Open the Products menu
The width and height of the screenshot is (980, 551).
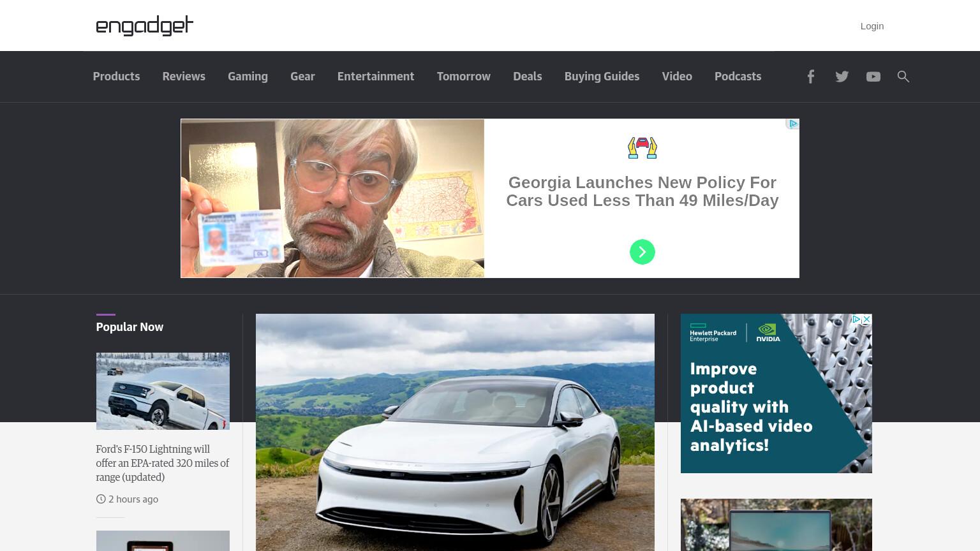click(x=116, y=77)
